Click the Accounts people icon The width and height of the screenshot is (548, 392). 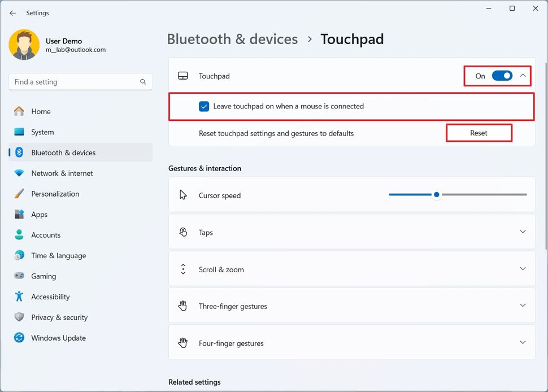tap(19, 234)
